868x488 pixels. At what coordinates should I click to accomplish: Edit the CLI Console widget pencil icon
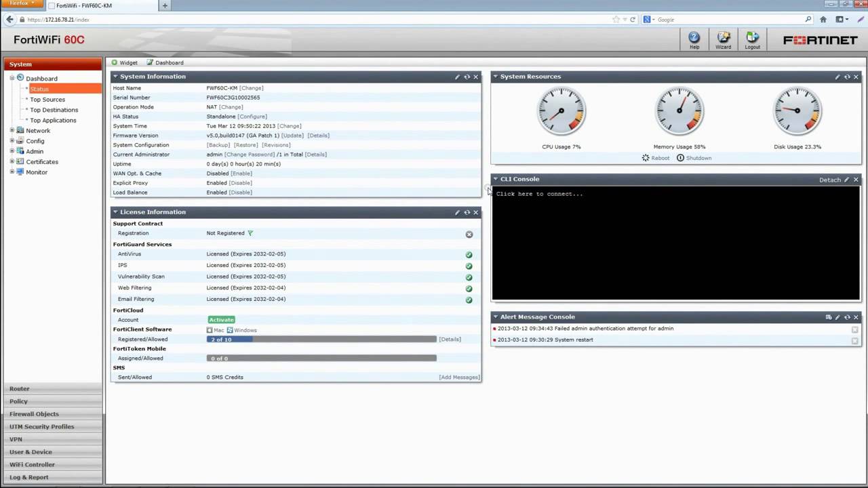(846, 180)
